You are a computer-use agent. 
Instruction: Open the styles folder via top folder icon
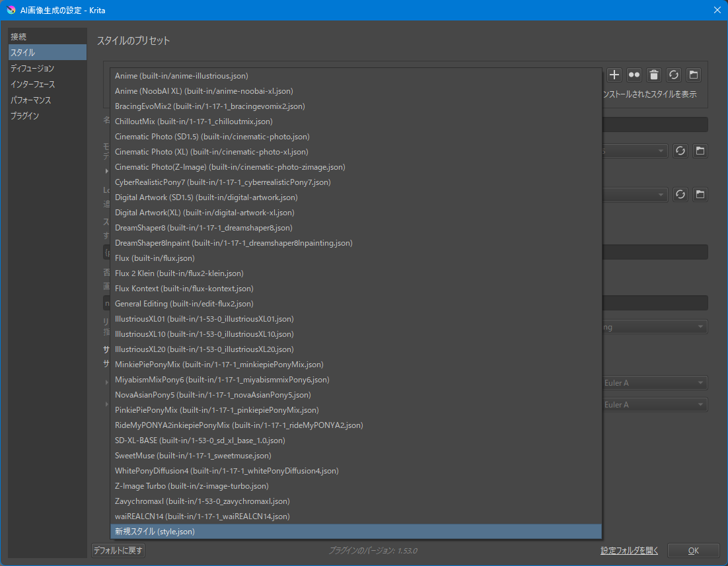click(694, 75)
